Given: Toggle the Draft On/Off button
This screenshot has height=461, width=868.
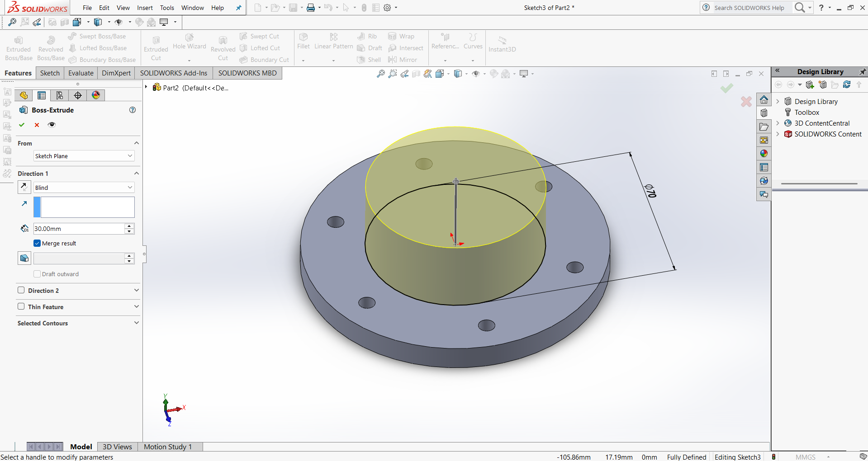Looking at the screenshot, I should (x=24, y=258).
